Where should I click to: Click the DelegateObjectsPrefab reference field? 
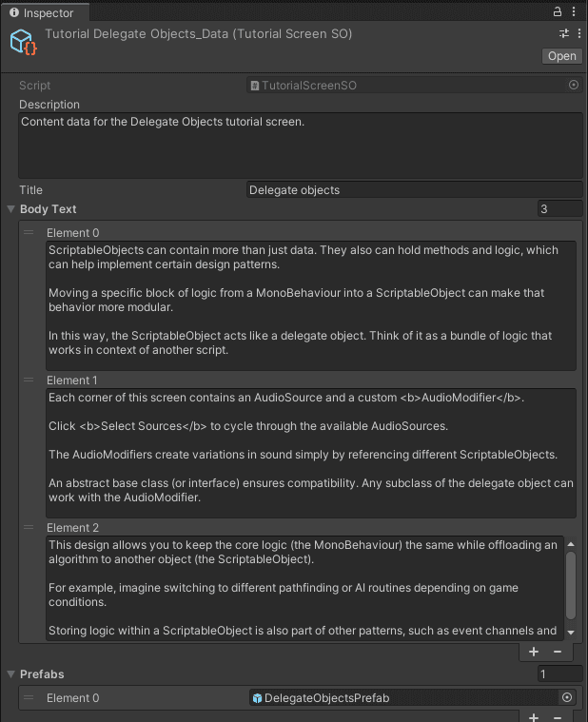pos(404,698)
